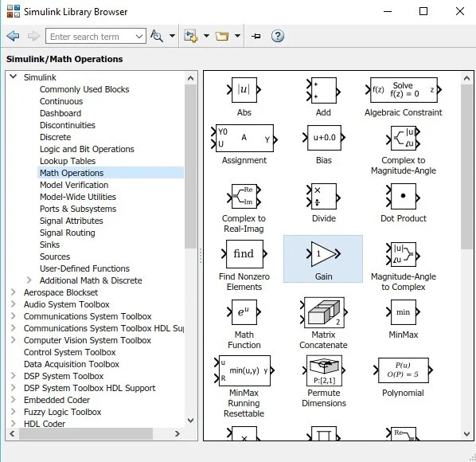Image resolution: width=476 pixels, height=462 pixels.
Task: Select MinMax Running Resettable block
Action: [244, 370]
